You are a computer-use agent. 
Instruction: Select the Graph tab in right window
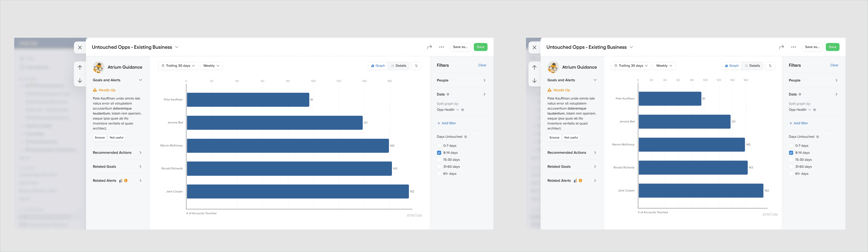[x=731, y=66]
